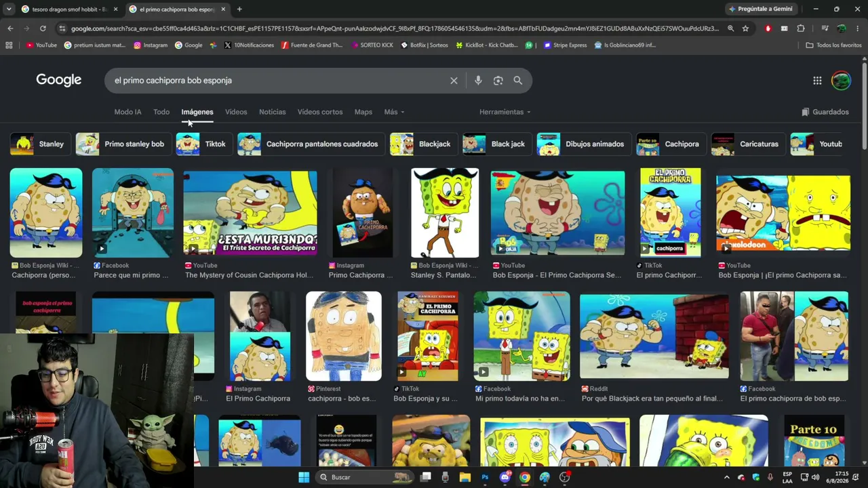The image size is (868, 488).
Task: Show hidden system tray icons
Action: [x=727, y=477]
